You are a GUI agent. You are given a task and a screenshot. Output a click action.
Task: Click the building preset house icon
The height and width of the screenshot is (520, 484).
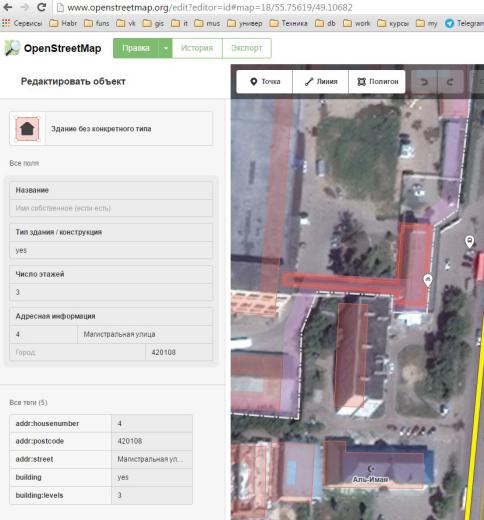pos(27,129)
